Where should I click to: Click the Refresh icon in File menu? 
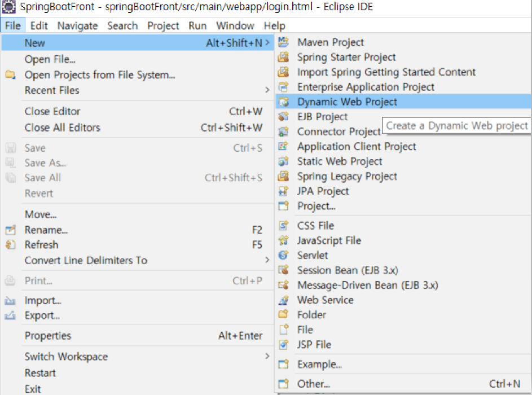click(11, 245)
